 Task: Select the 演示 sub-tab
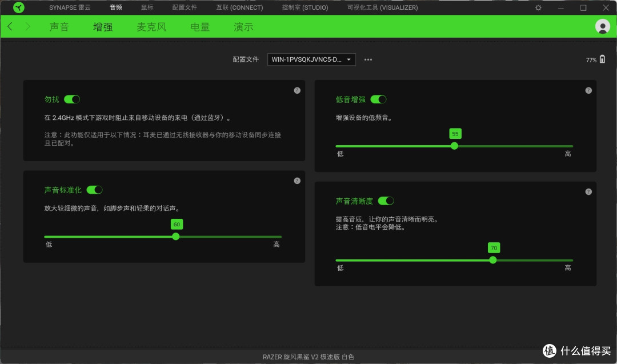[243, 27]
